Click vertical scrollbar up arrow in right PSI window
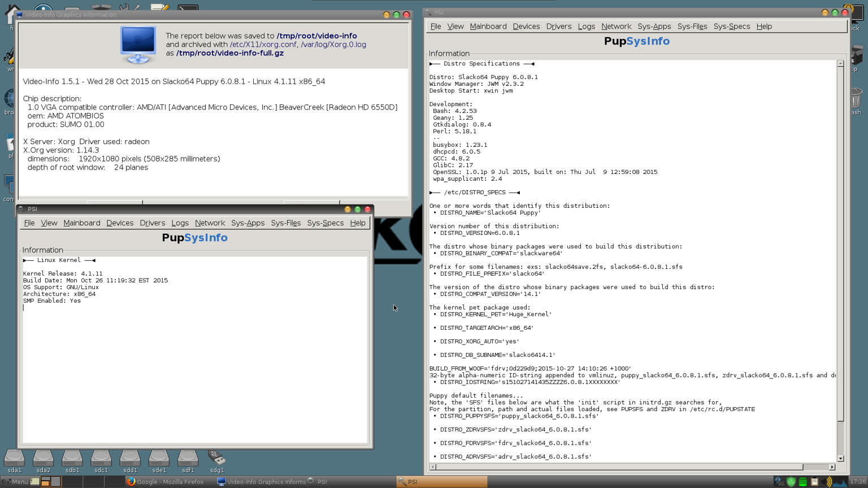This screenshot has width=868, height=488. [840, 63]
